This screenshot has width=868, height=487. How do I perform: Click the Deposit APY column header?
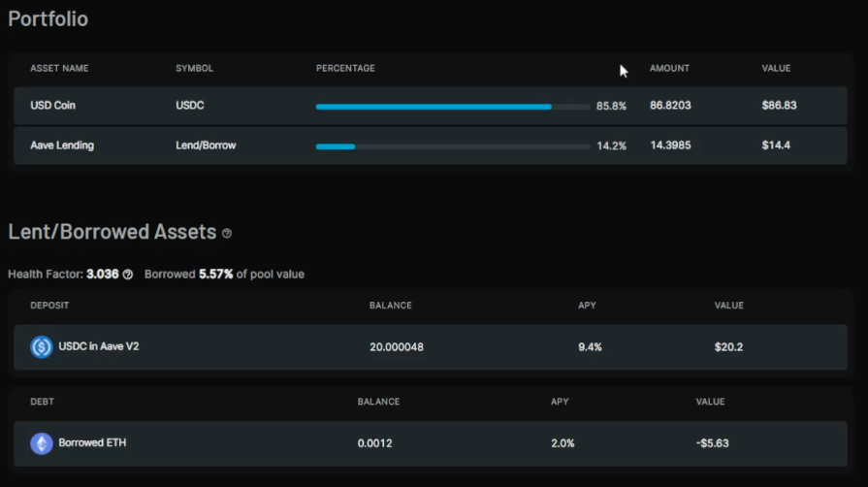point(587,306)
